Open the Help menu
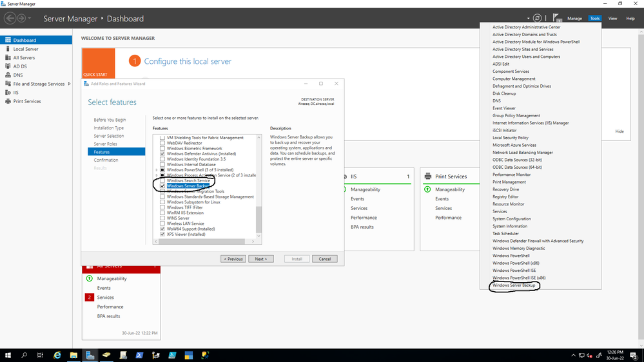Screen dimensions: 644x362 [x=630, y=19]
